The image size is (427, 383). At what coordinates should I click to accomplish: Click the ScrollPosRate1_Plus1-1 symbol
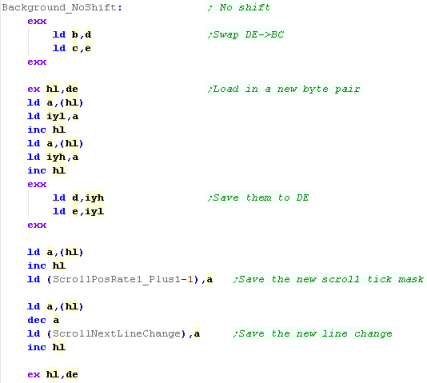pyautogui.click(x=123, y=279)
